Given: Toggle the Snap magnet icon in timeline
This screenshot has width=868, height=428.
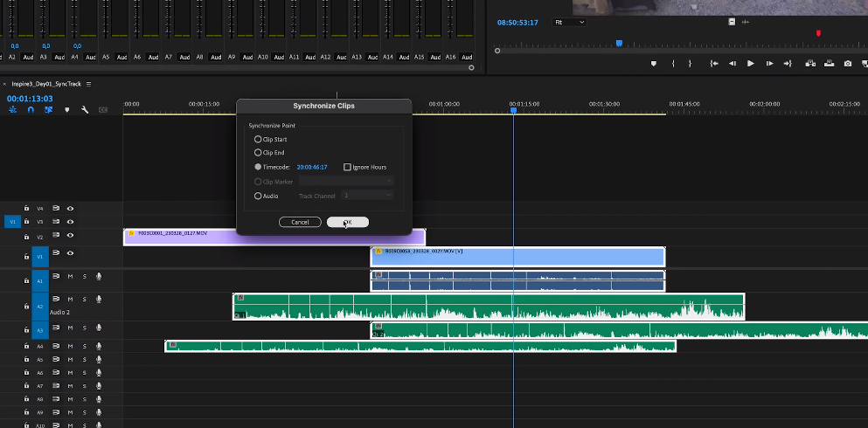Looking at the screenshot, I should pyautogui.click(x=31, y=110).
